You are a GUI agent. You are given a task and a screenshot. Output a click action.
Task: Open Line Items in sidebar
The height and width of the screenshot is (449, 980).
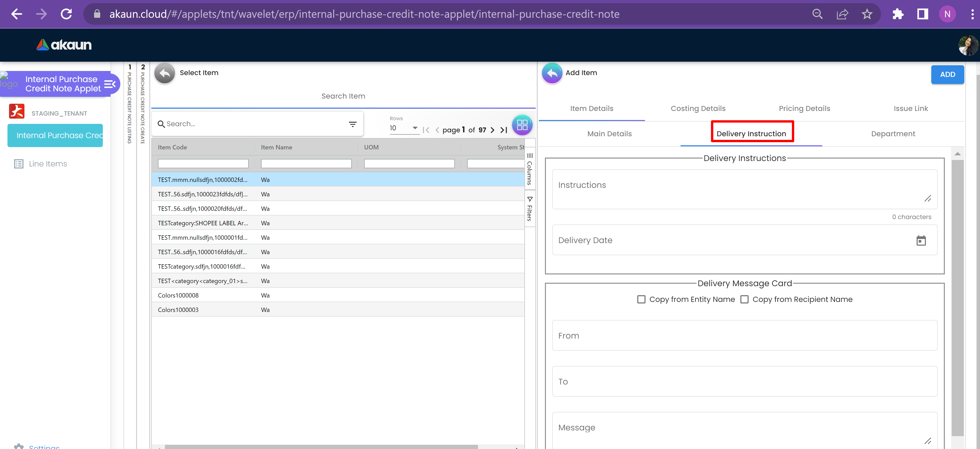tap(48, 164)
